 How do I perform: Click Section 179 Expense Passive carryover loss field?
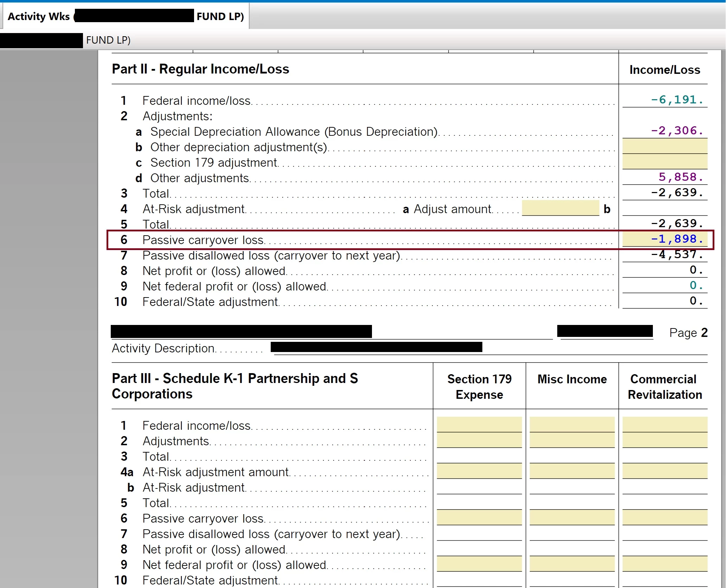click(479, 518)
